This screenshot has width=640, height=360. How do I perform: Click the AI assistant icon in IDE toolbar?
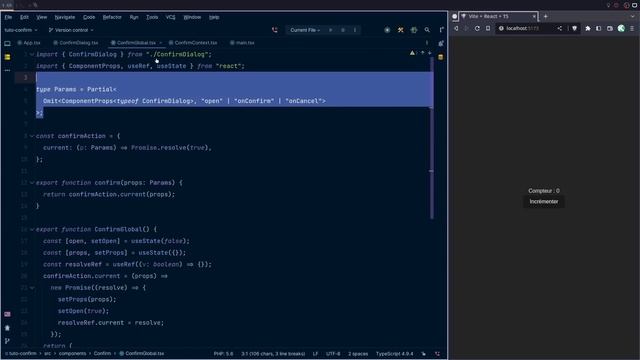(387, 30)
